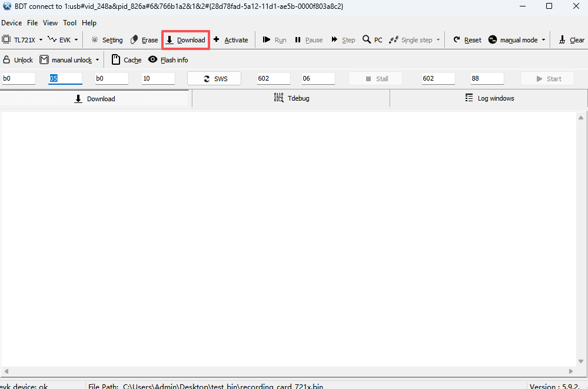Click the horizontal scrollbar right arrow
This screenshot has height=389, width=588.
(571, 371)
